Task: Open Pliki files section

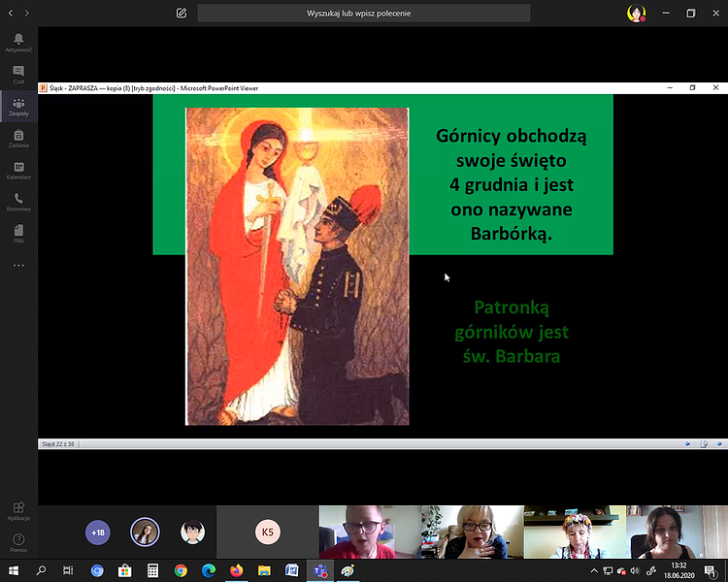Action: coord(18,234)
